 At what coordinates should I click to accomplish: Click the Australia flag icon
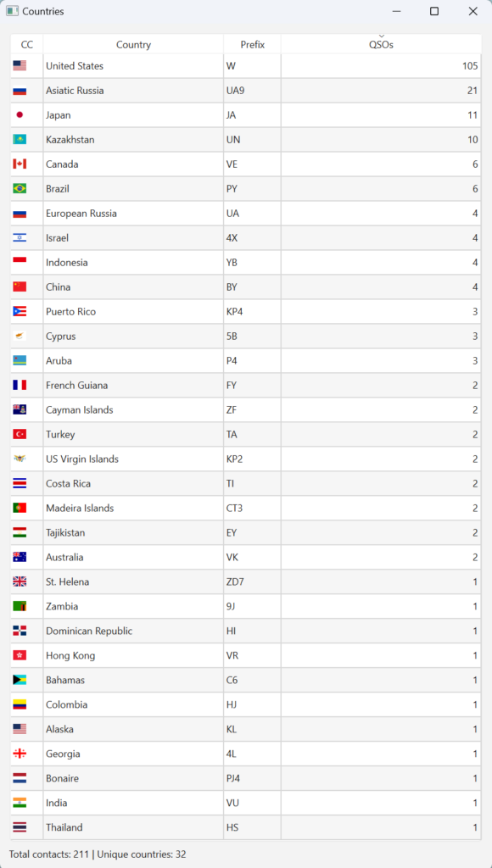coord(20,558)
